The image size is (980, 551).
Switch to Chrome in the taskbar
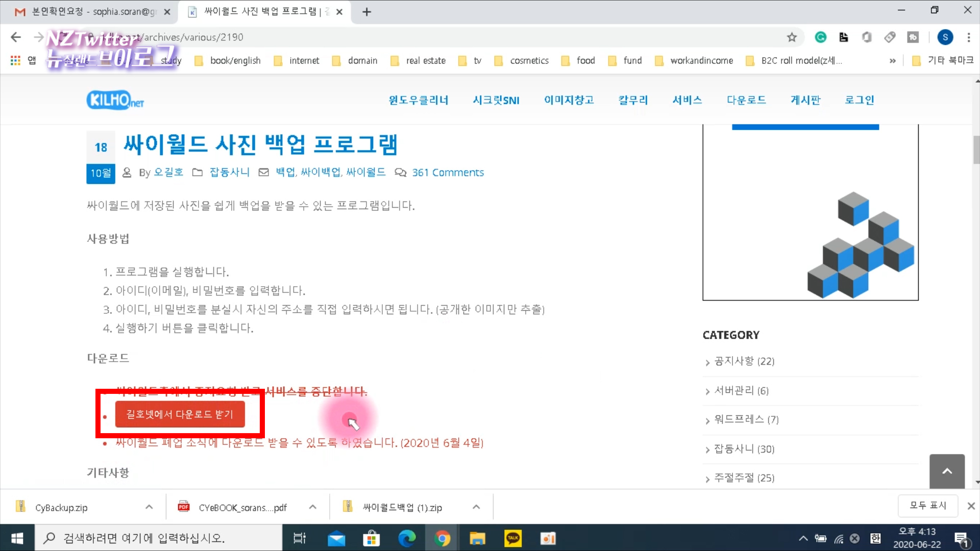[442, 538]
